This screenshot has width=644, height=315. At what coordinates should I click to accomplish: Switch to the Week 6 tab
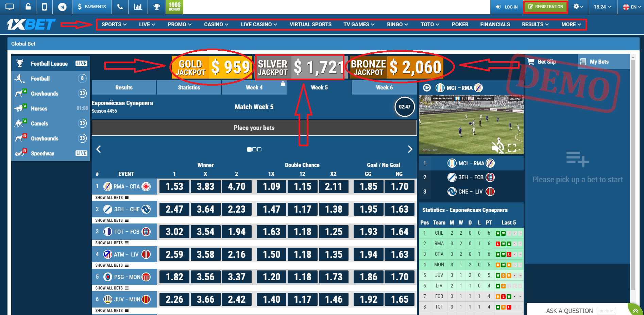(x=384, y=87)
